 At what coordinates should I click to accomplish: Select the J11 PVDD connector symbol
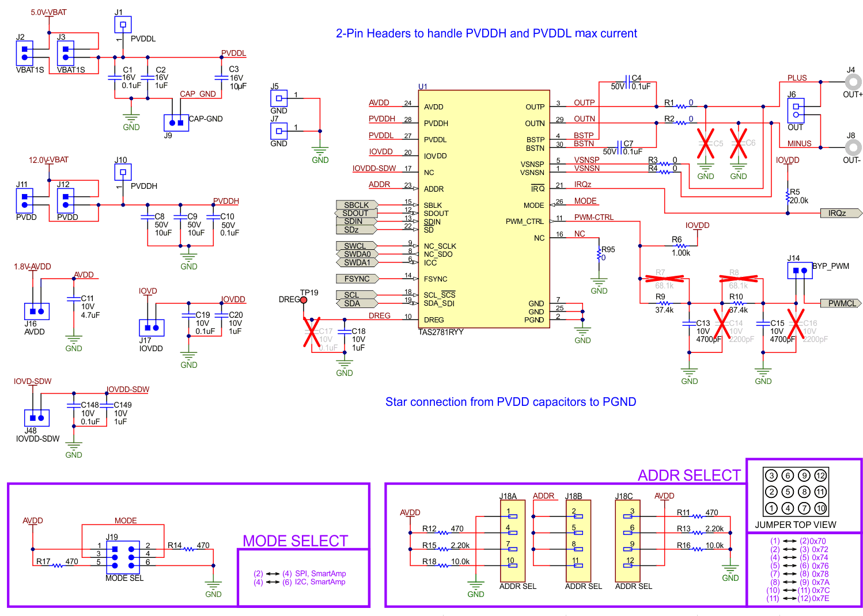tap(24, 200)
